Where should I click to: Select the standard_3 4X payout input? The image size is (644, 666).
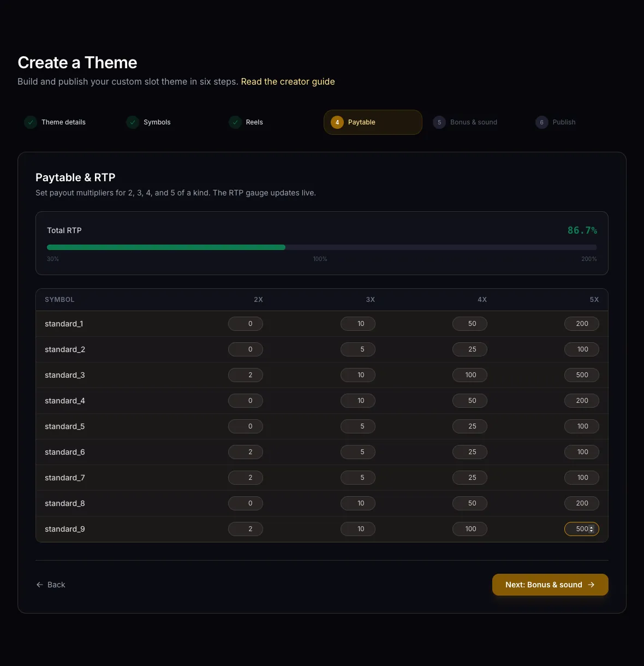pyautogui.click(x=470, y=375)
